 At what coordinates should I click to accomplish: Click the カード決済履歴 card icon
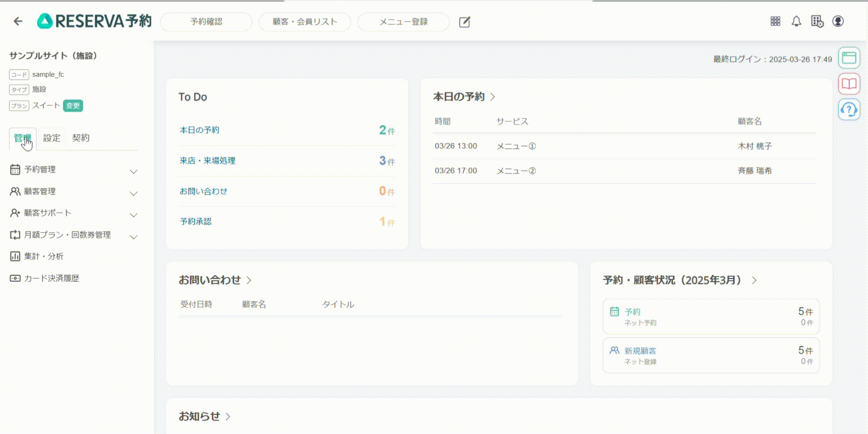point(15,278)
